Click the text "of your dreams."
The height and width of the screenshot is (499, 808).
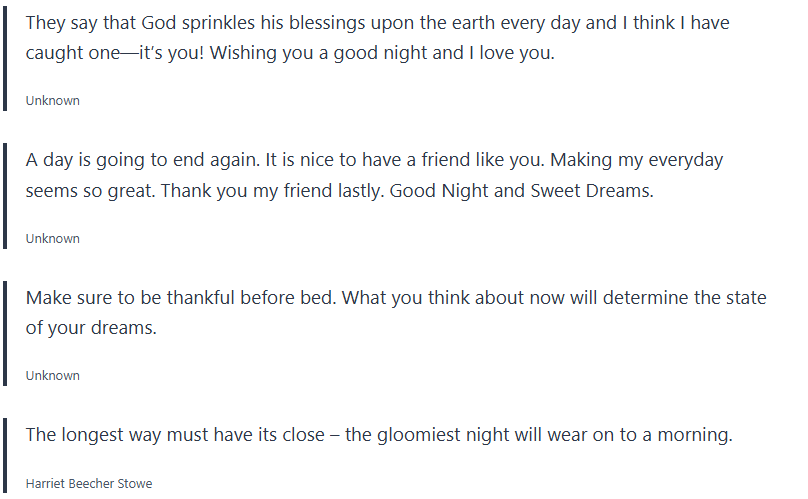click(x=91, y=328)
